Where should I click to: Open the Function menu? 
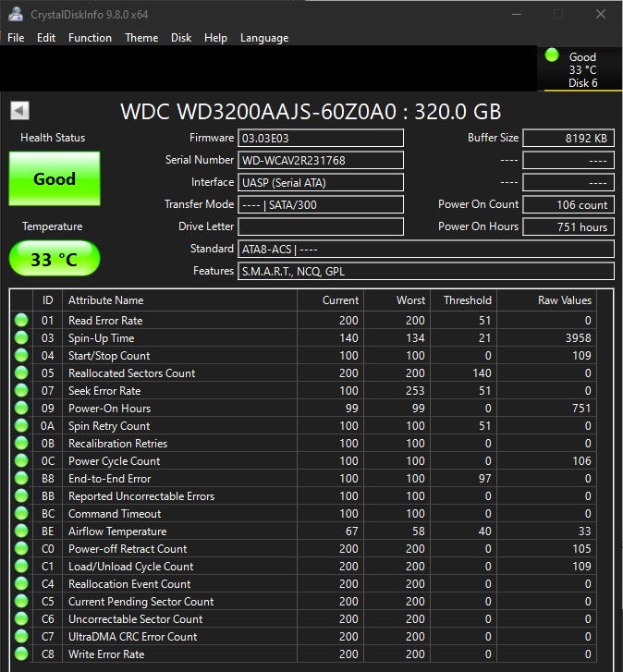pos(90,38)
